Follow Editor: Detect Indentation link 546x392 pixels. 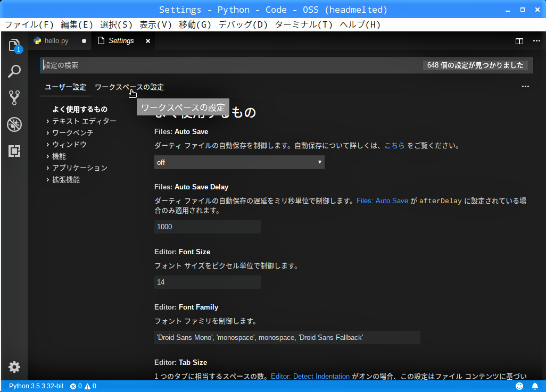pos(310,377)
